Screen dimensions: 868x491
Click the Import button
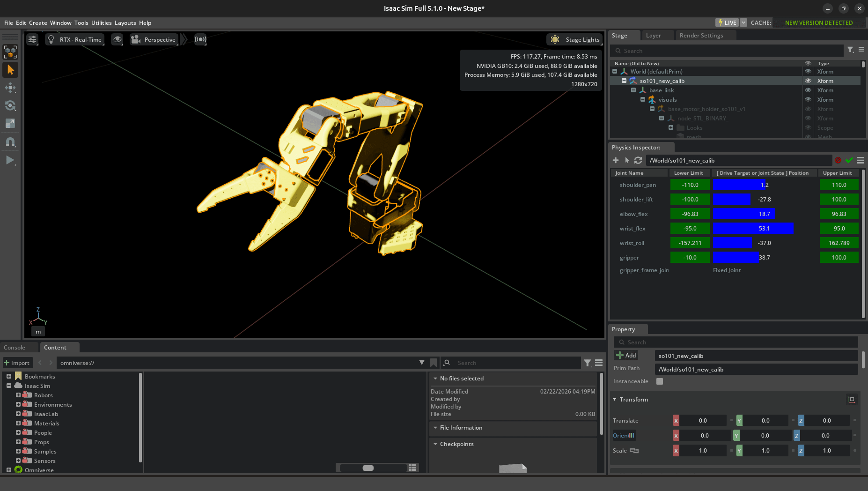pyautogui.click(x=17, y=363)
